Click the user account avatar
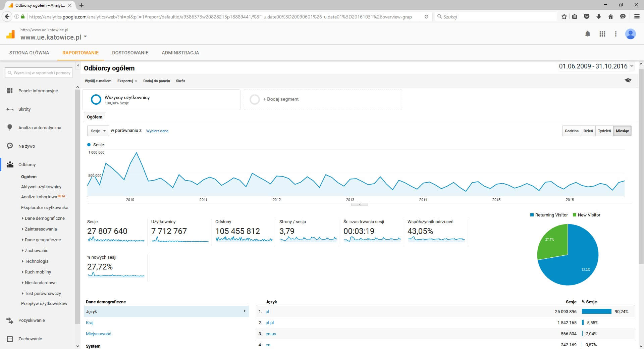The width and height of the screenshot is (644, 349). coord(631,34)
